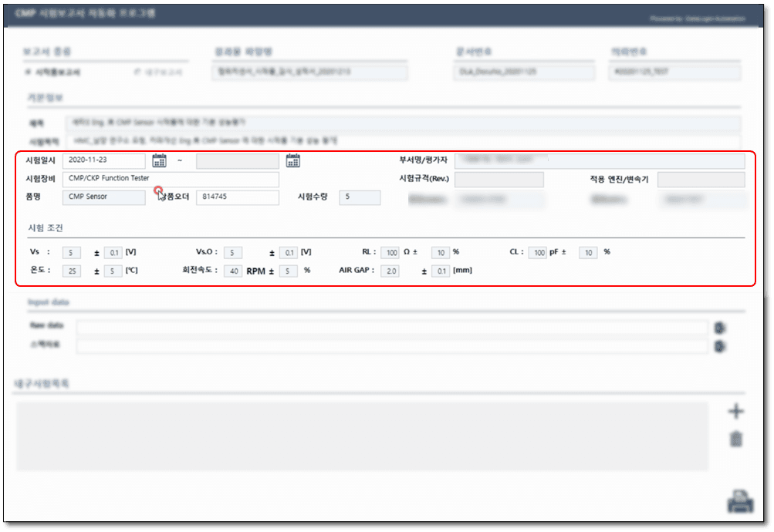Edit the management number field at top right

point(674,72)
